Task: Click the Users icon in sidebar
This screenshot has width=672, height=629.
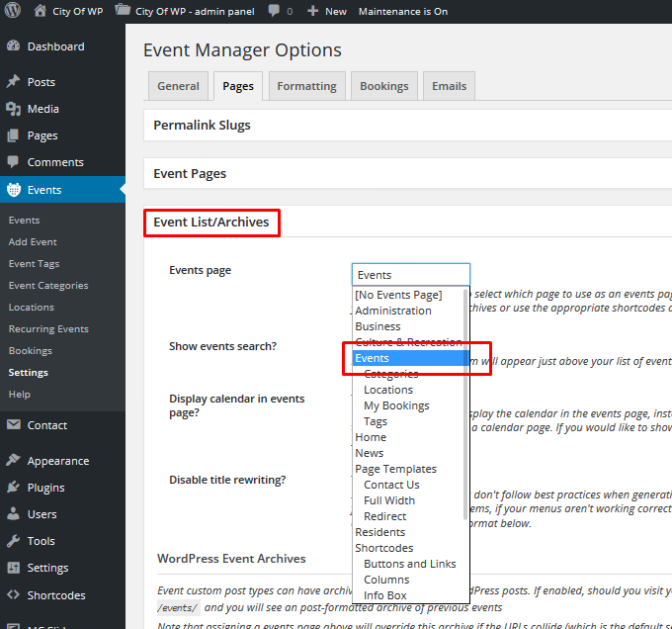Action: pyautogui.click(x=13, y=514)
